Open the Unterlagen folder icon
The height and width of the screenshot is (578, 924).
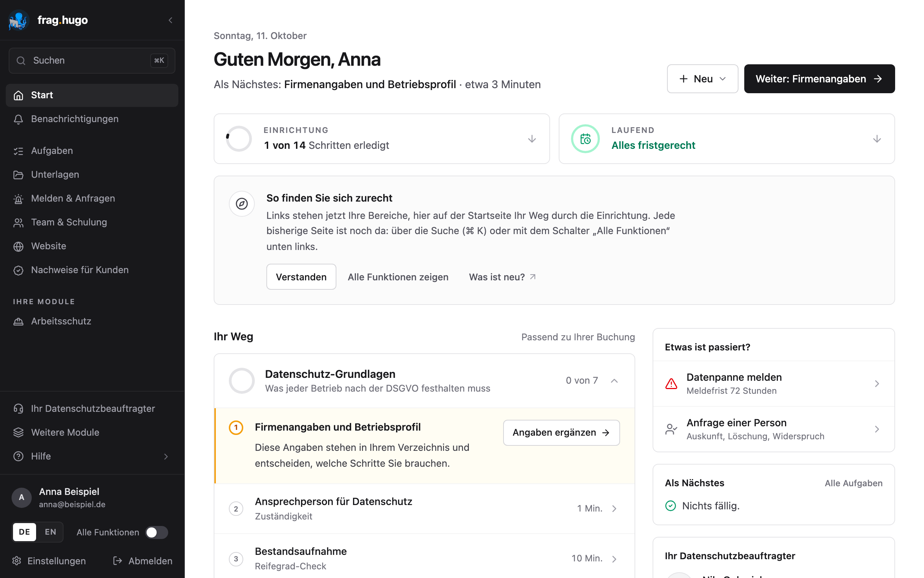click(x=18, y=175)
